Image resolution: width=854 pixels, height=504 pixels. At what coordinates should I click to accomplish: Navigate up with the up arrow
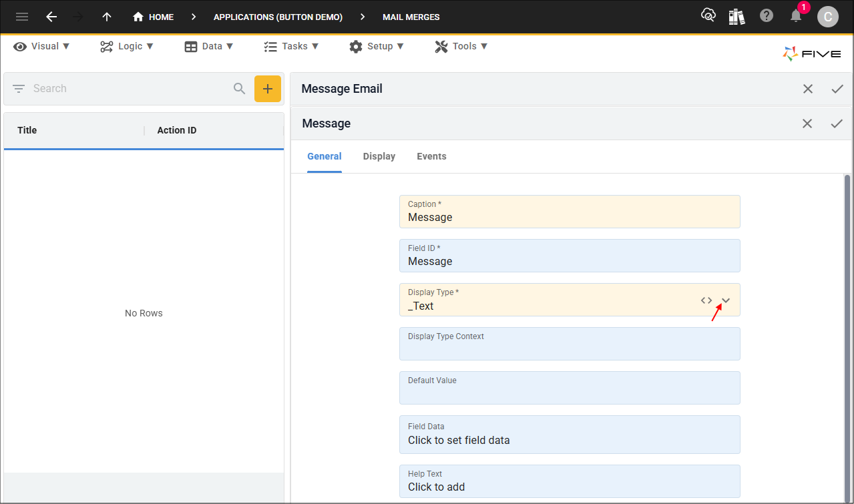[x=106, y=17]
